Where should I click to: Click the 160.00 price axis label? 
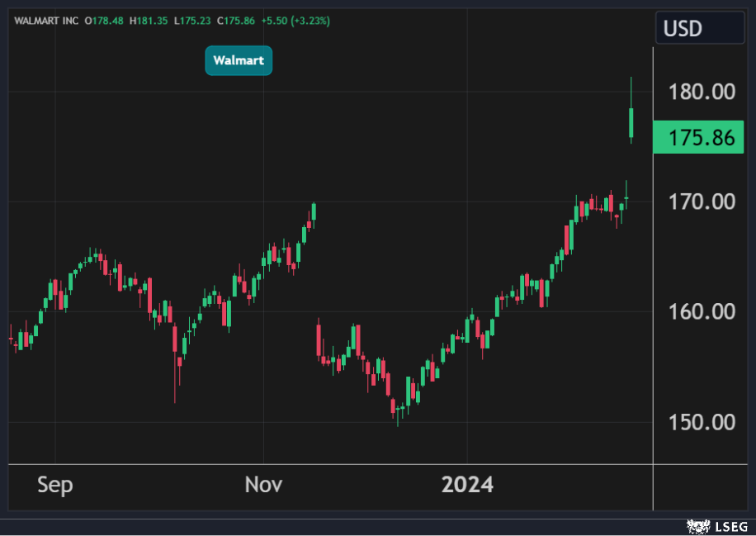(702, 311)
